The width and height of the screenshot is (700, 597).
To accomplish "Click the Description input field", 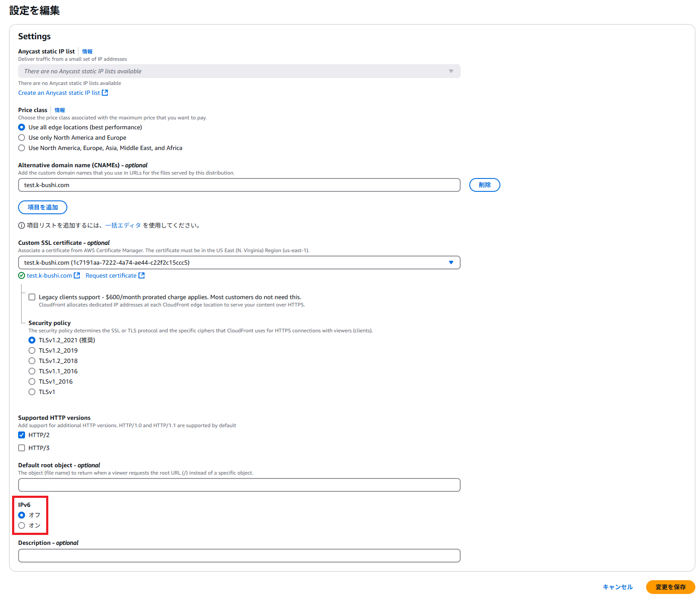I will coord(239,556).
